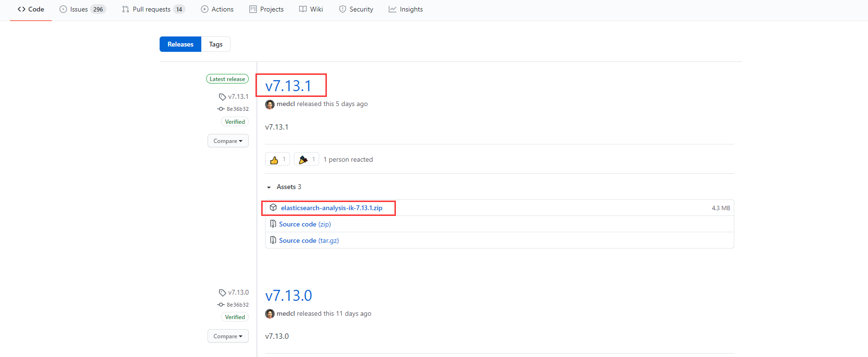Click 'released this 5 days ago' text

pos(332,104)
